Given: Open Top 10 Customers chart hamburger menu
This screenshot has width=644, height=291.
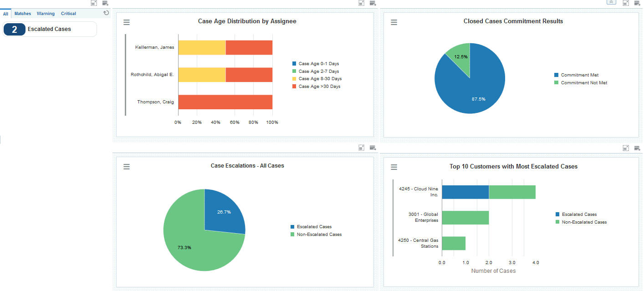Looking at the screenshot, I should [x=394, y=168].
